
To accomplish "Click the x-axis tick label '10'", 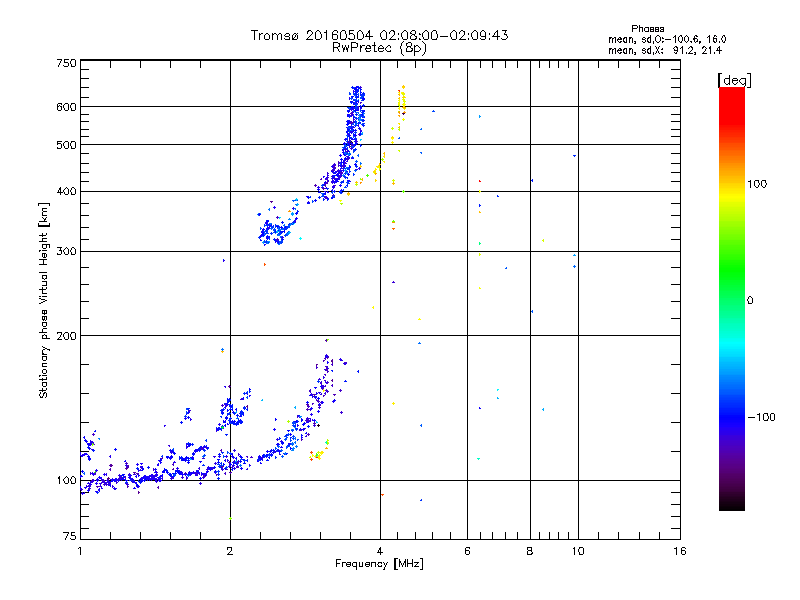I will pyautogui.click(x=578, y=551).
